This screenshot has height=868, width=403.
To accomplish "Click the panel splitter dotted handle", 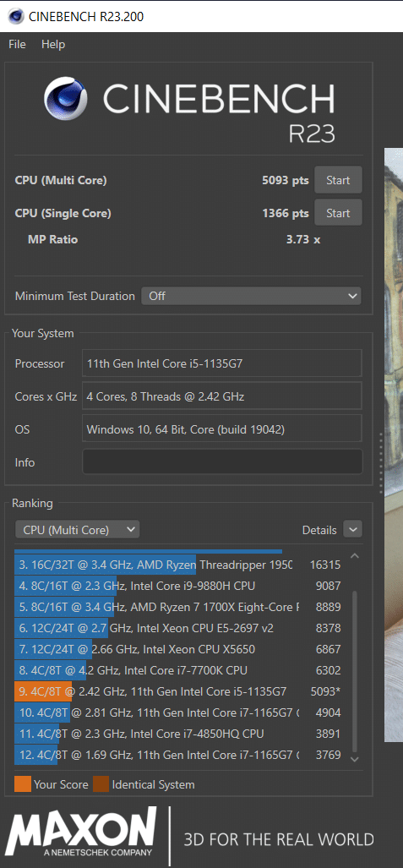I will [x=381, y=463].
